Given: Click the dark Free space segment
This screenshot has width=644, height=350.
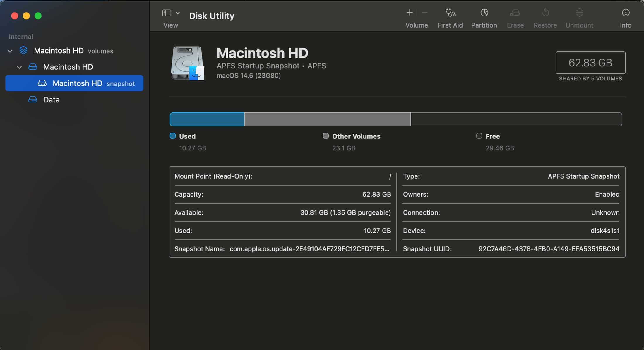Looking at the screenshot, I should tap(516, 119).
